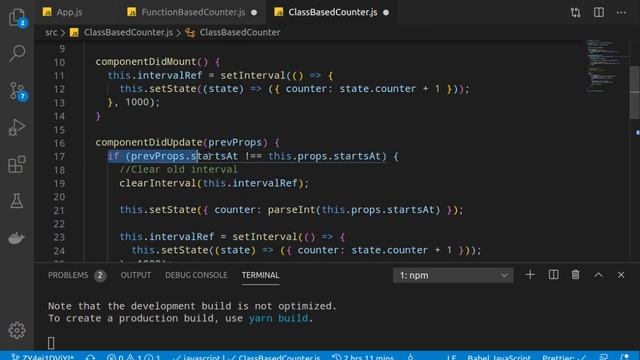The image size is (640, 360).
Task: Click the feedback icon in status bar
Action: pyautogui.click(x=604, y=357)
